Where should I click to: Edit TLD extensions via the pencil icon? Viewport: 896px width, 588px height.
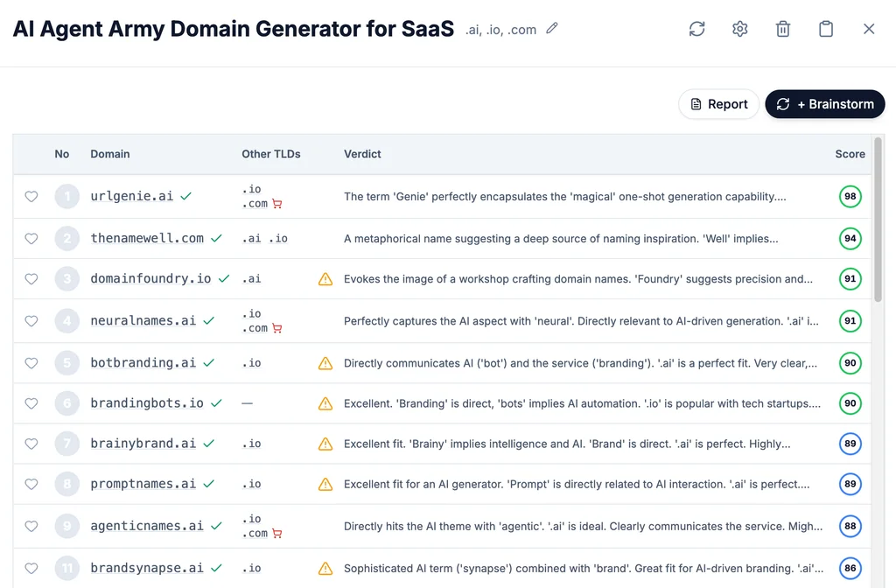point(551,29)
